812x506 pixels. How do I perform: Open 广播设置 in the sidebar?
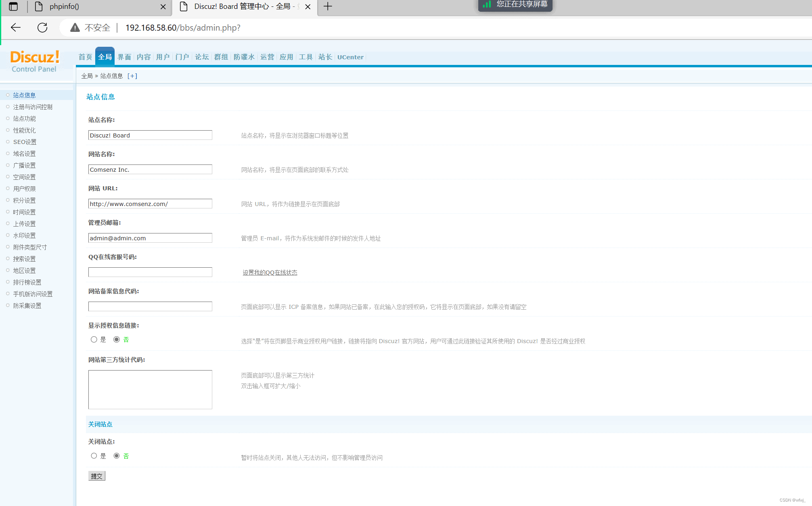24,165
